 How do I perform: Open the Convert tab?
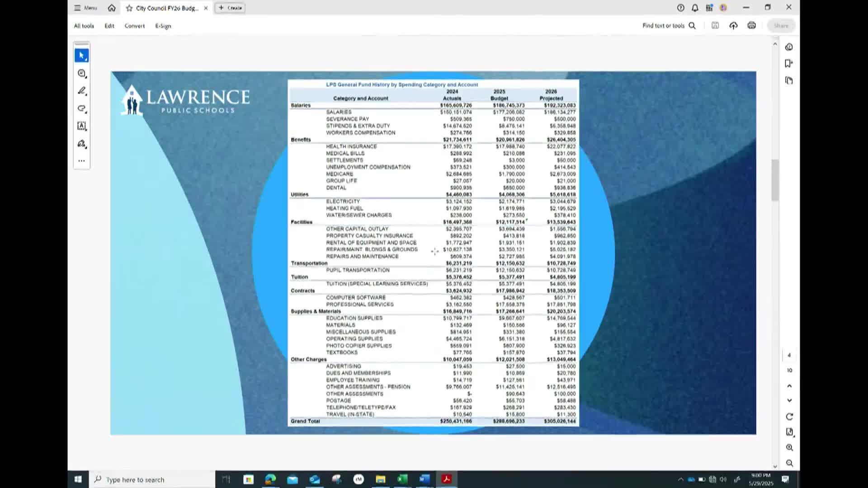coord(135,26)
